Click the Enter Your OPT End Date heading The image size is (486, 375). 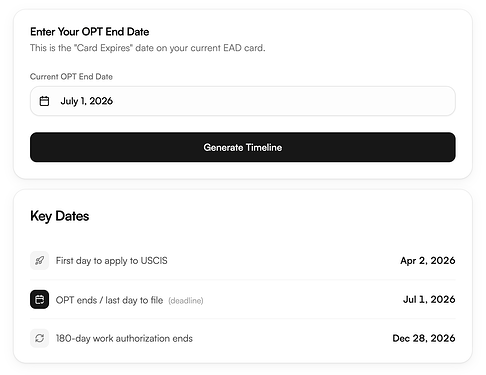pyautogui.click(x=90, y=32)
